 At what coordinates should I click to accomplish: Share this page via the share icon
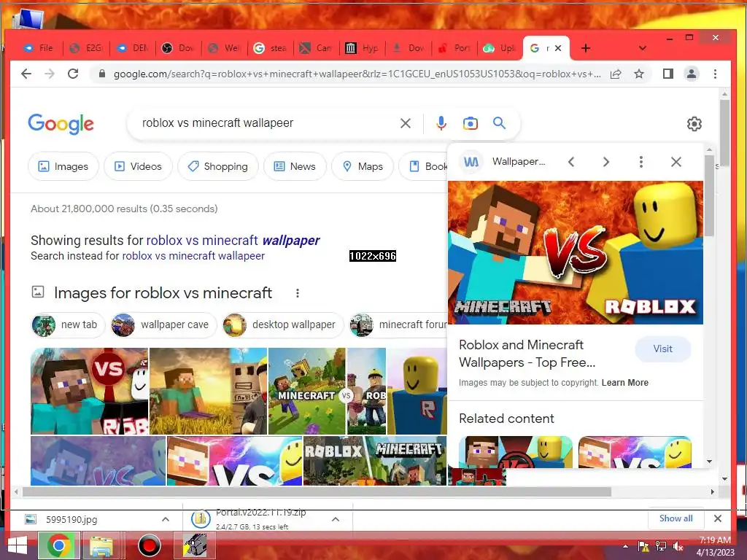point(616,74)
